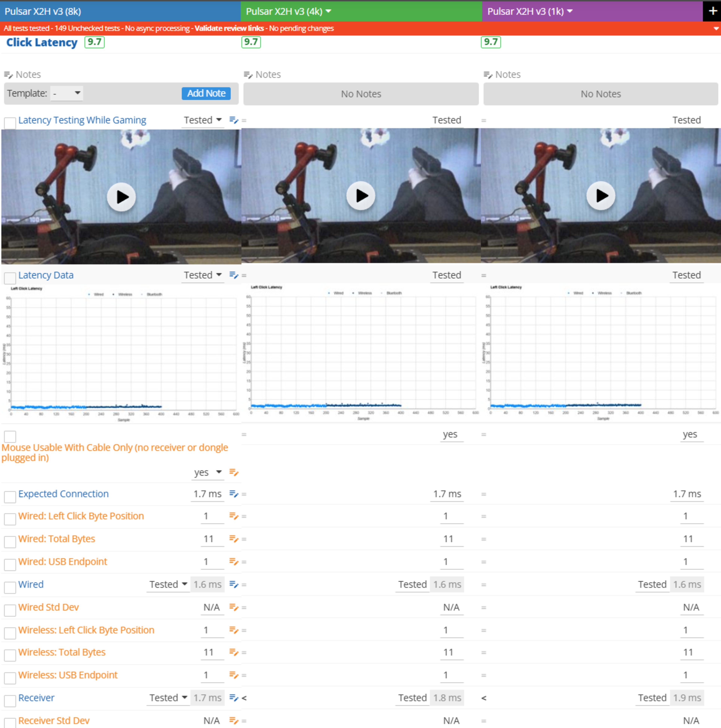
Task: Click orange edit icon for Wireless: USB Endpoint
Action: [x=234, y=675]
